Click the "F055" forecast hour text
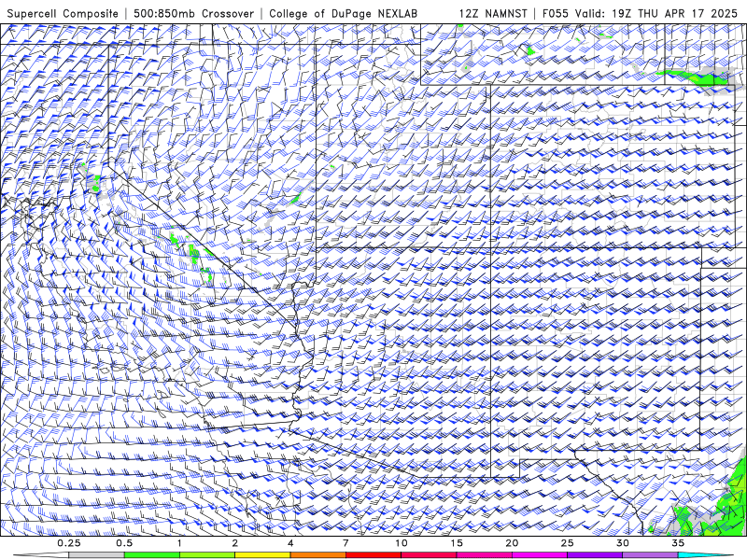Screen dimensions: 747x560 pyautogui.click(x=556, y=13)
